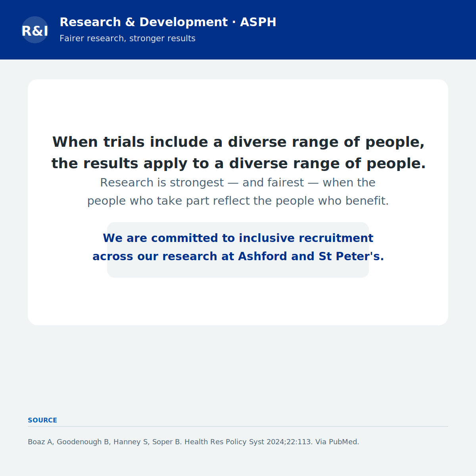Viewport: 476px width, 476px height.
Task: Click the 'across our research at Ashford' line
Action: click(238, 256)
